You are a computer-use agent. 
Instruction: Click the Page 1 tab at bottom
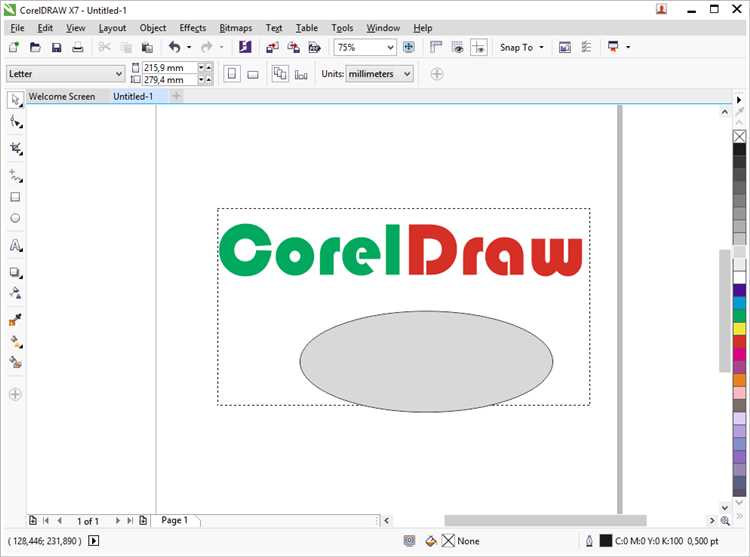click(x=174, y=520)
